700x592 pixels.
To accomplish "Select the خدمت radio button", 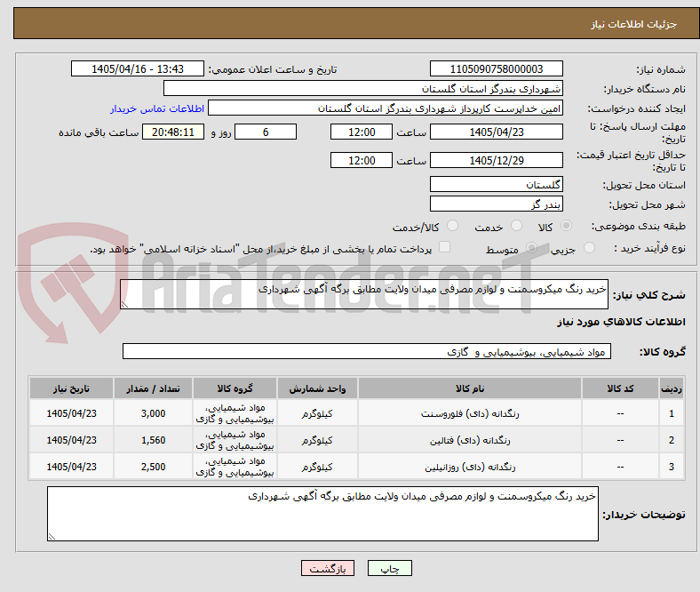I will pyautogui.click(x=516, y=226).
